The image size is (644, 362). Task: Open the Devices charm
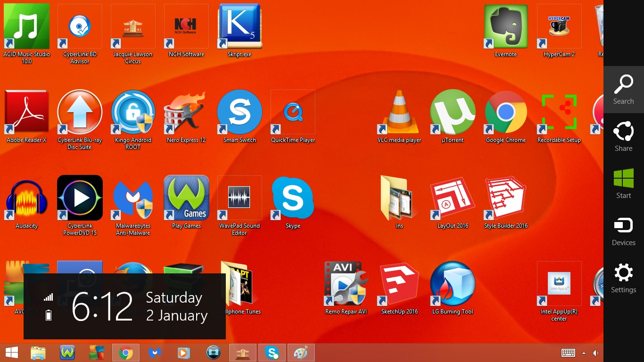click(623, 231)
